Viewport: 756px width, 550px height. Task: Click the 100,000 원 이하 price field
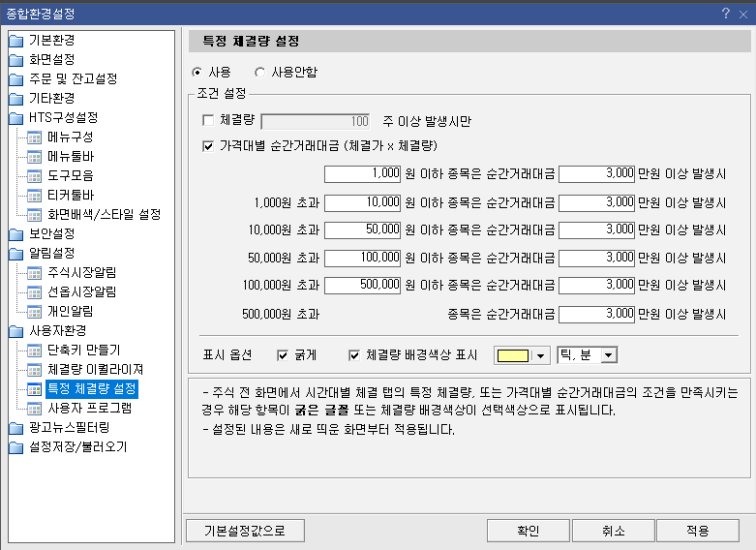[363, 258]
